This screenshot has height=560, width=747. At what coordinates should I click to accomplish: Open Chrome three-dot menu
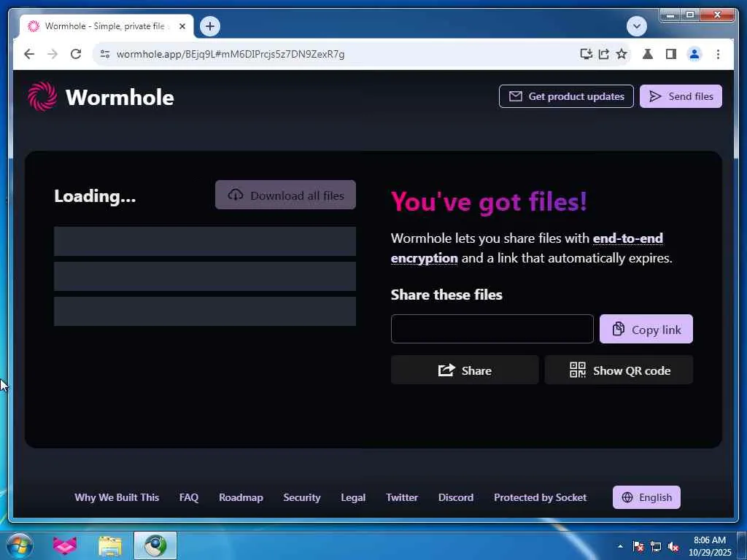coord(718,54)
